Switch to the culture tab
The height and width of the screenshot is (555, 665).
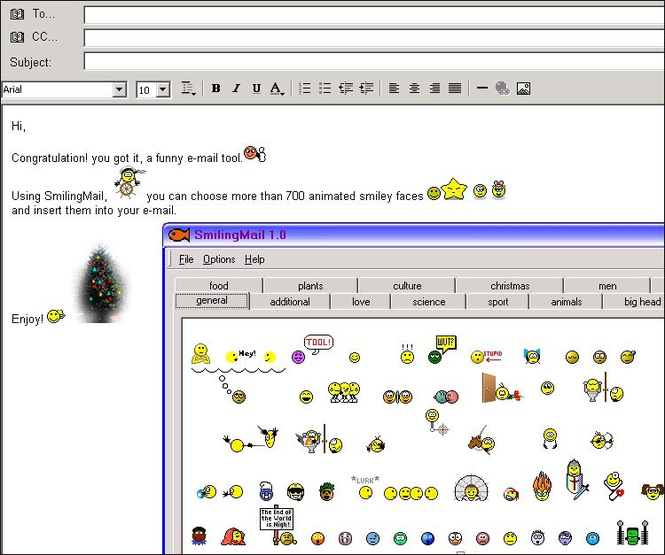pyautogui.click(x=407, y=285)
